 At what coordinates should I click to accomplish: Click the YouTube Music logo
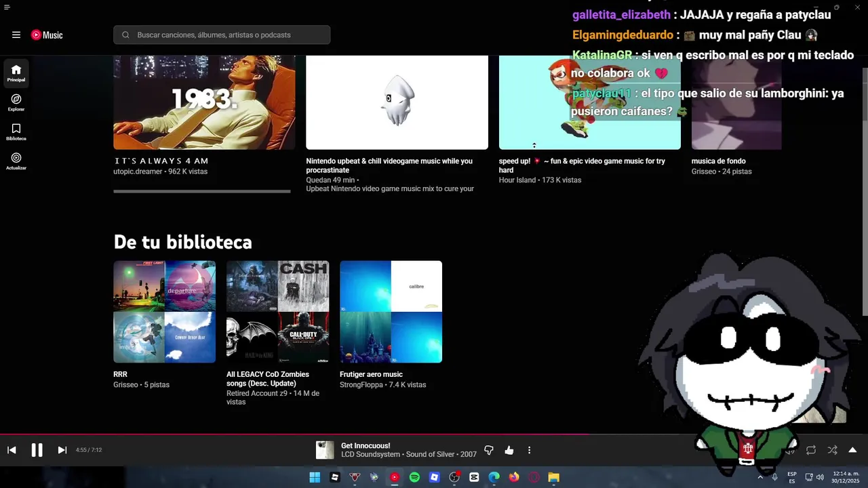[47, 35]
